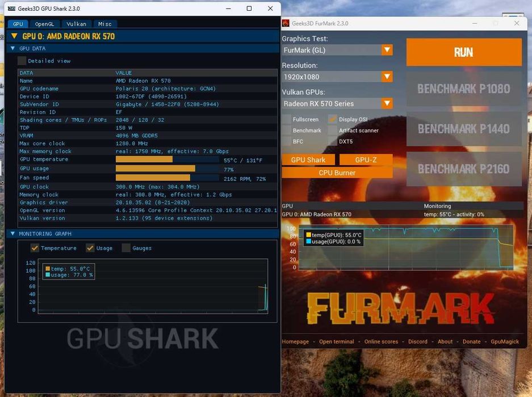Click the Donate link

point(471,342)
